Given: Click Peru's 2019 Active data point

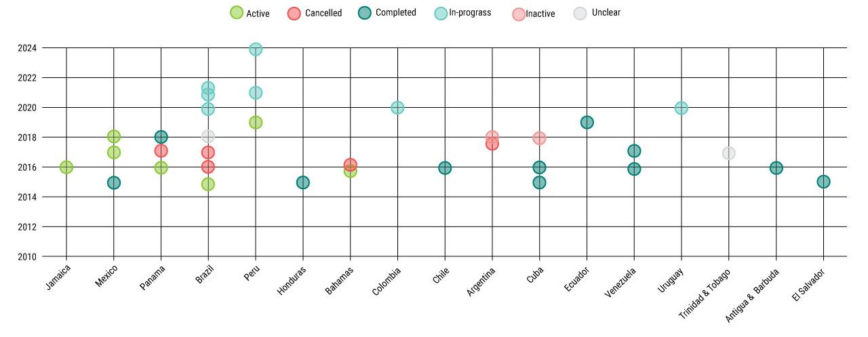Looking at the screenshot, I should point(256,123).
